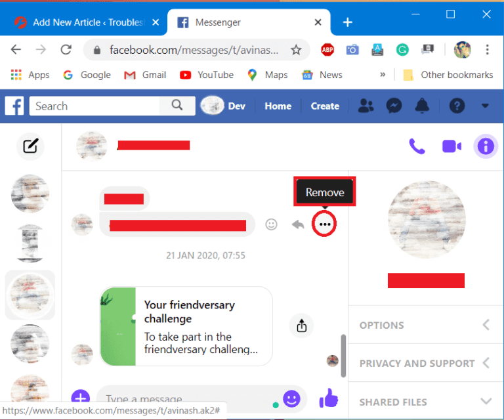Toggle the conversation information panel
504x420 pixels.
point(486,146)
